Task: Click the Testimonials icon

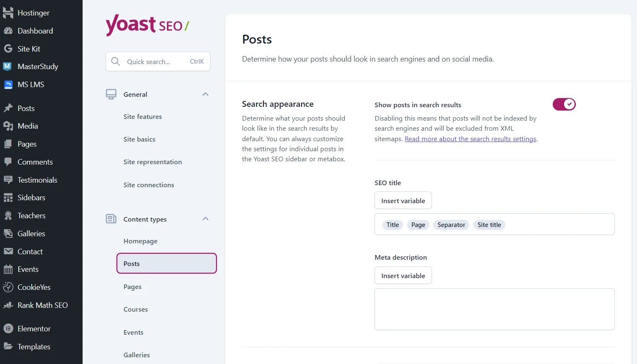Action: 8,180
